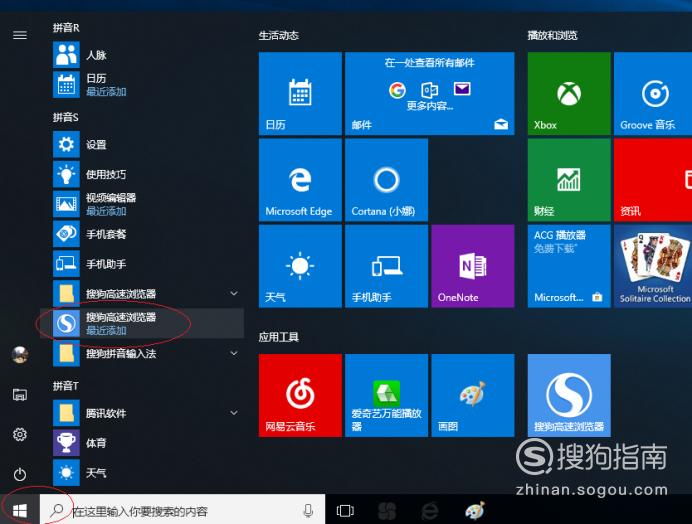The height and width of the screenshot is (524, 692).
Task: Click the Windows Start button
Action: 19,511
